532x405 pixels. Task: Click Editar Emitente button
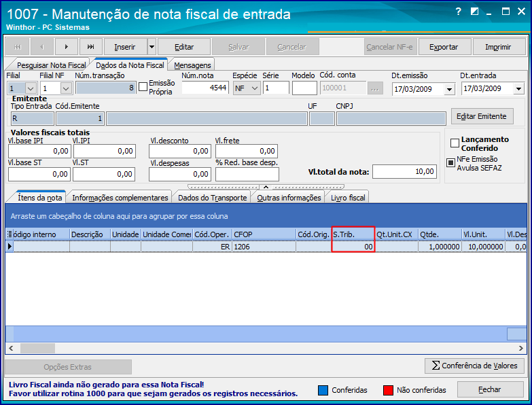pyautogui.click(x=482, y=116)
